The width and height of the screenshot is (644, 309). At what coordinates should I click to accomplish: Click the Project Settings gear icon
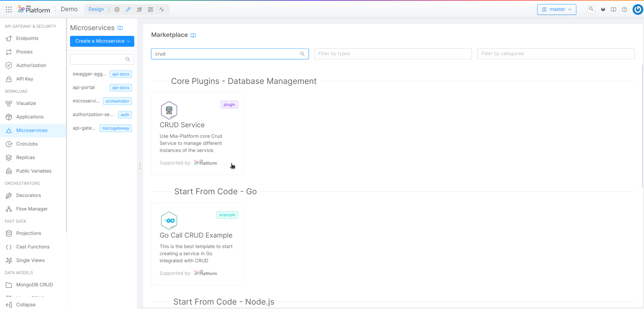click(x=117, y=9)
